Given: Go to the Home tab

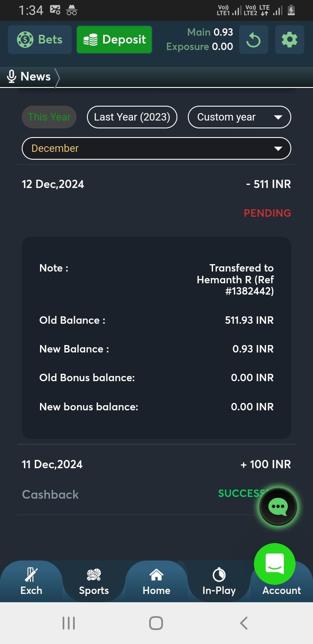Looking at the screenshot, I should pos(156,581).
